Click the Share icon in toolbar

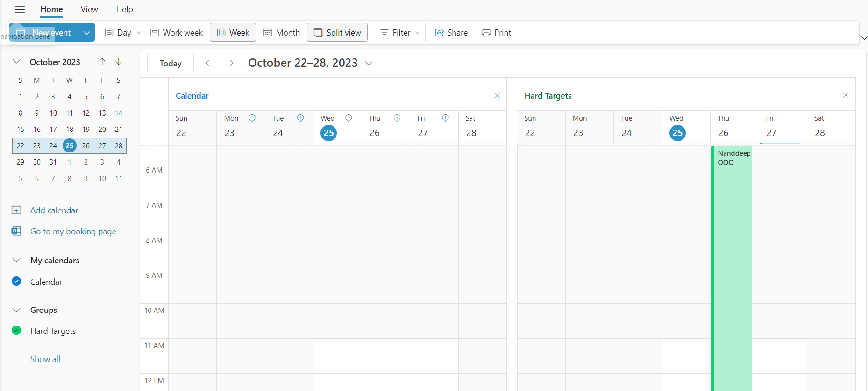point(439,33)
